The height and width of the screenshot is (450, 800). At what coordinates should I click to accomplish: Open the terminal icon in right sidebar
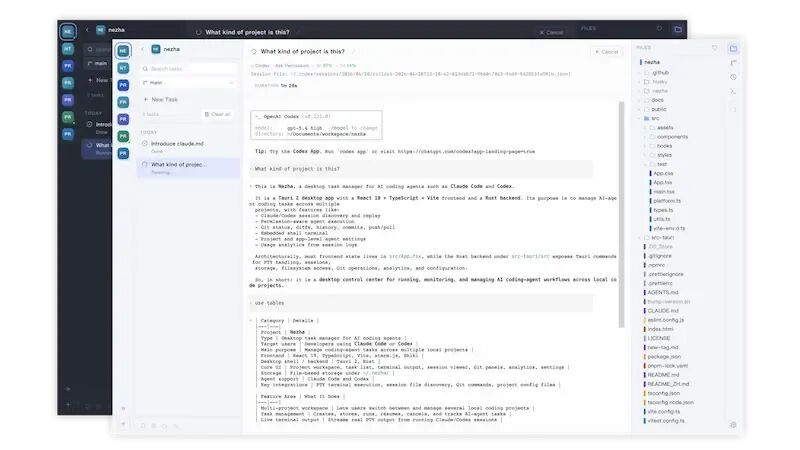733,91
